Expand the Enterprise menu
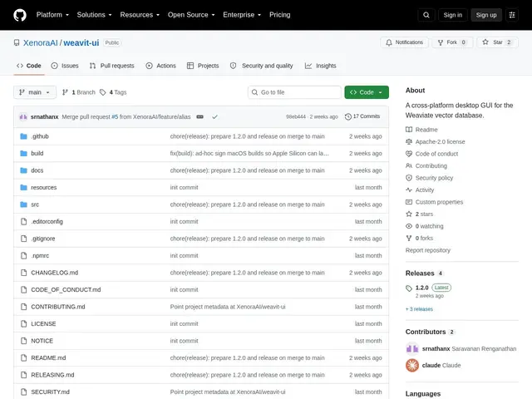This screenshot has height=399, width=532. 242,15
